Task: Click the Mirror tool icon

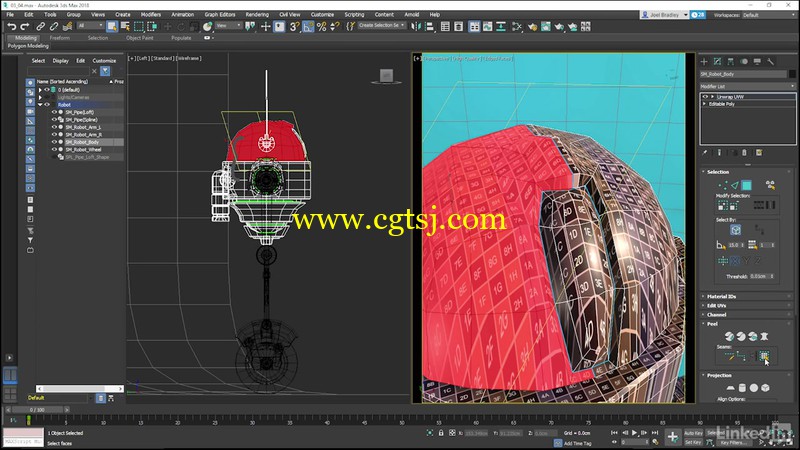Action: tap(416, 27)
